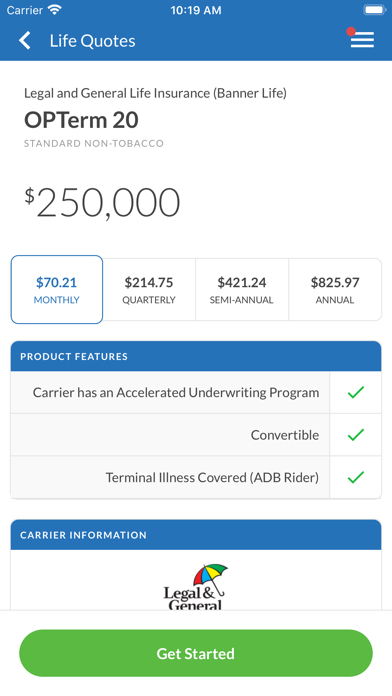Image resolution: width=392 pixels, height=696 pixels.
Task: Tap the Get Started button
Action: 196,653
